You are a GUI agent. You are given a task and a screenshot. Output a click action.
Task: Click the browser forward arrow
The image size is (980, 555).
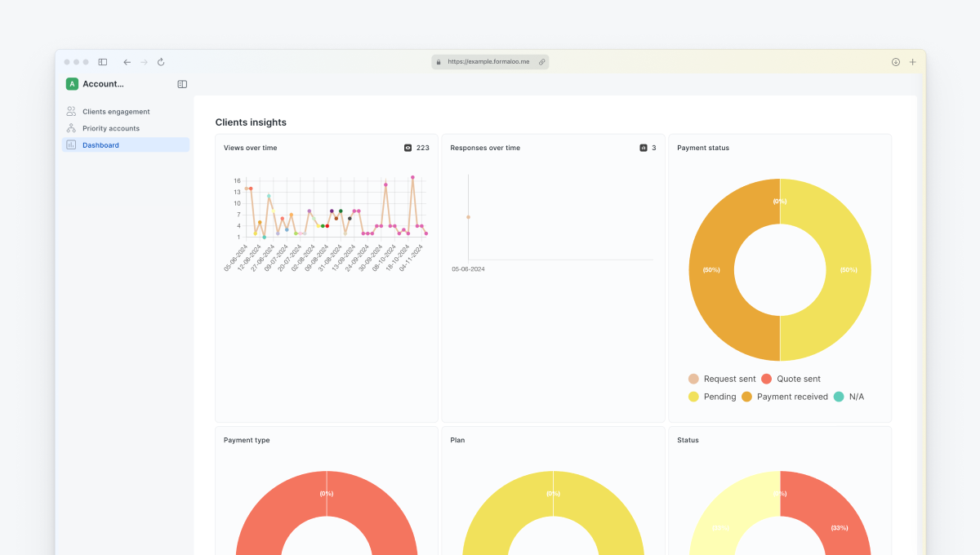point(144,62)
